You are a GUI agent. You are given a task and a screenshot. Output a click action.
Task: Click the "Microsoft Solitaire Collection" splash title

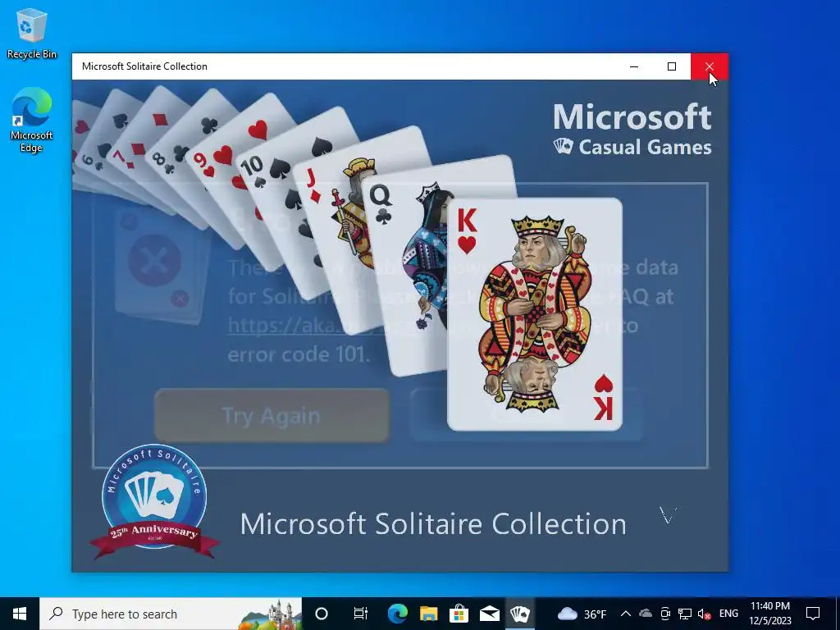pyautogui.click(x=433, y=523)
